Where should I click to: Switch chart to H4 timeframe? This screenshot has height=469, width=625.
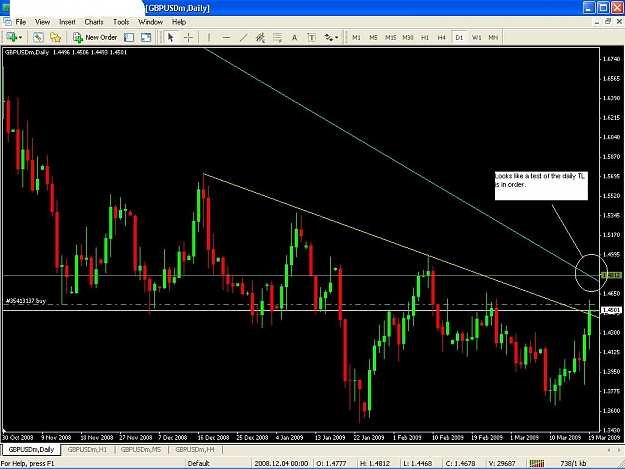(442, 37)
